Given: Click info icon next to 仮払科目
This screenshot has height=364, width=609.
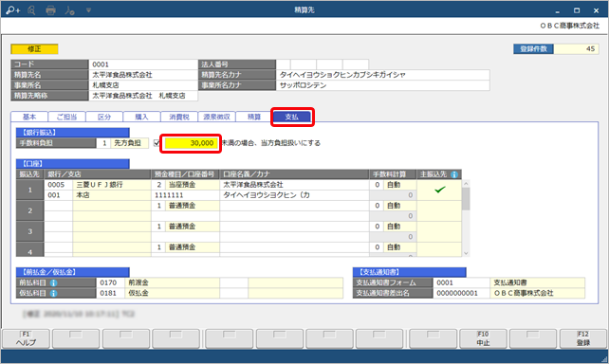Looking at the screenshot, I should (54, 293).
